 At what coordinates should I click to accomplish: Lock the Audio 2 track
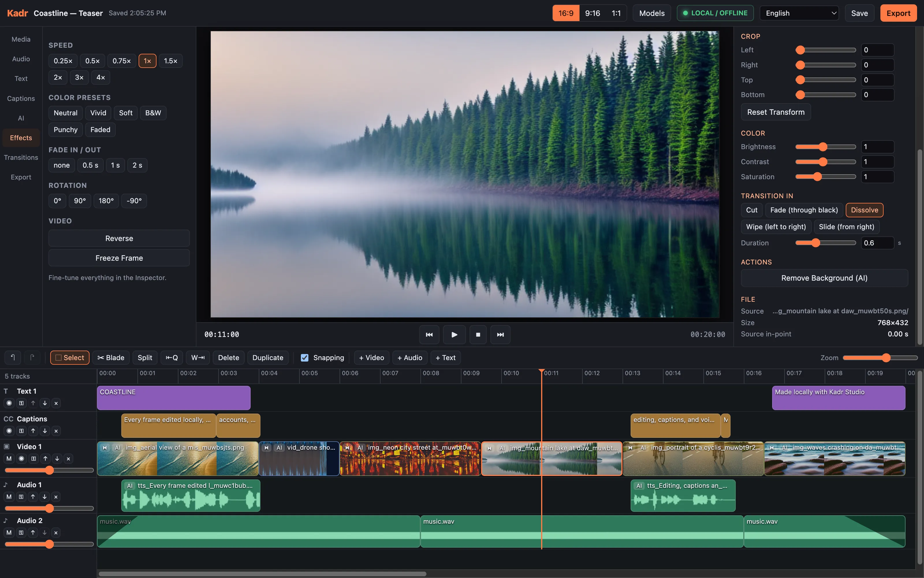click(21, 533)
